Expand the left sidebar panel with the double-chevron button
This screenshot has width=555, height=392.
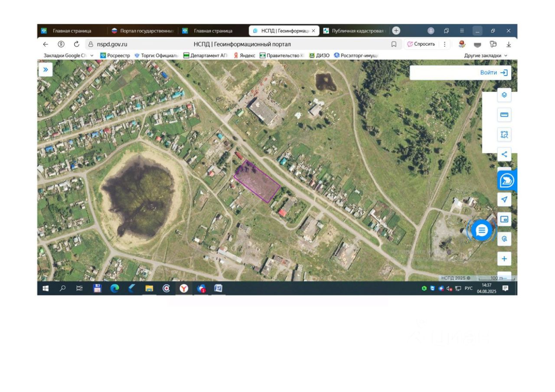pos(46,70)
